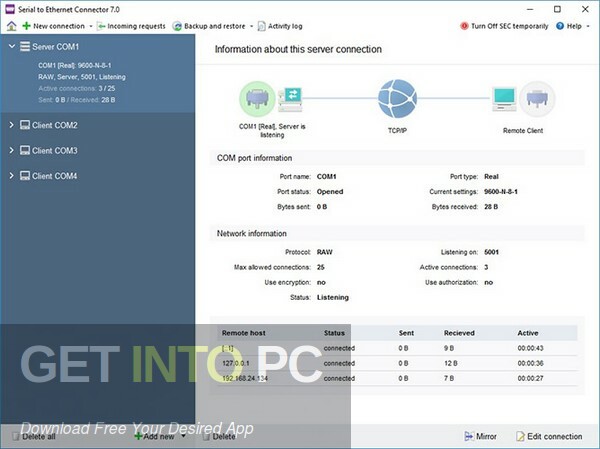Open the Help menu
600x449 pixels.
point(569,26)
